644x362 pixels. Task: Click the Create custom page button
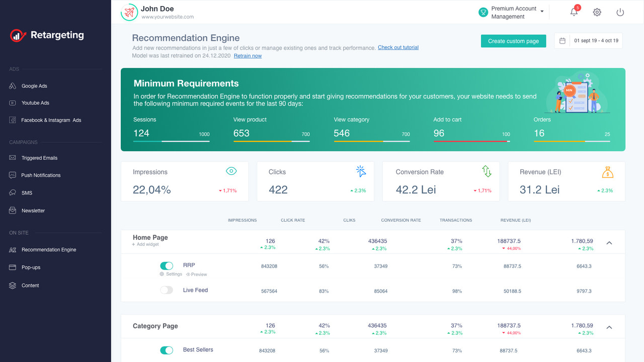click(513, 41)
